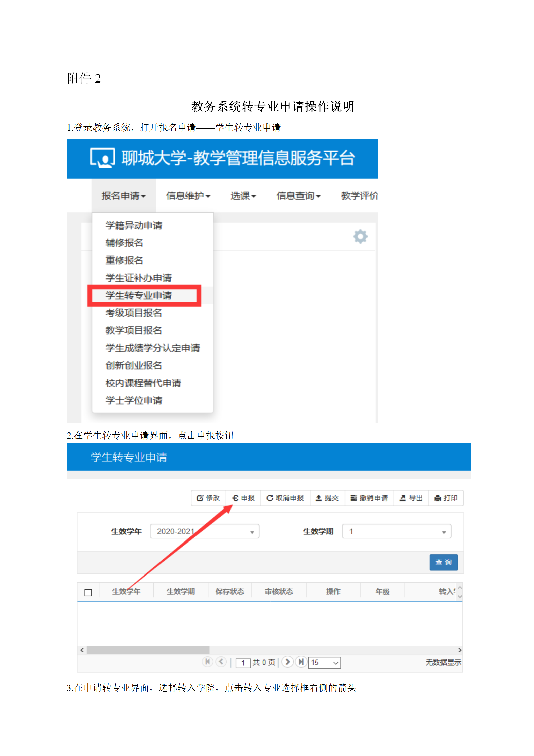Viewport: 534px width, 756px height.
Task: Click the settings gear icon
Action: coord(360,237)
